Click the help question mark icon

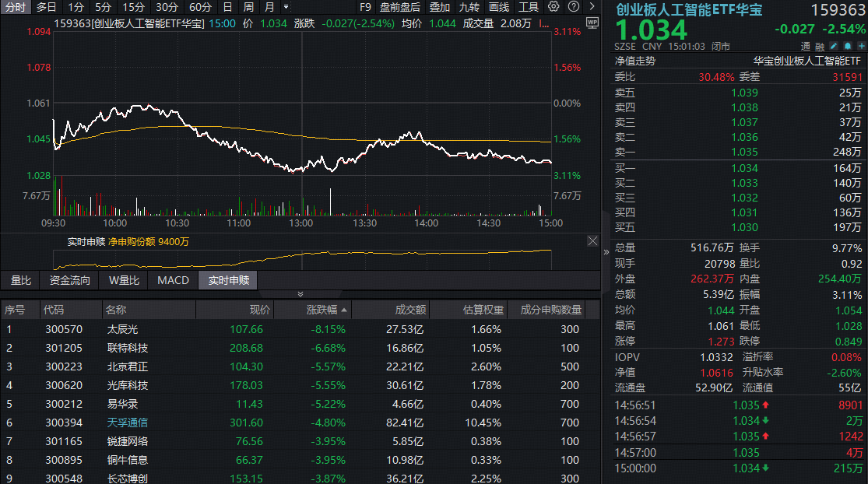tap(572, 7)
